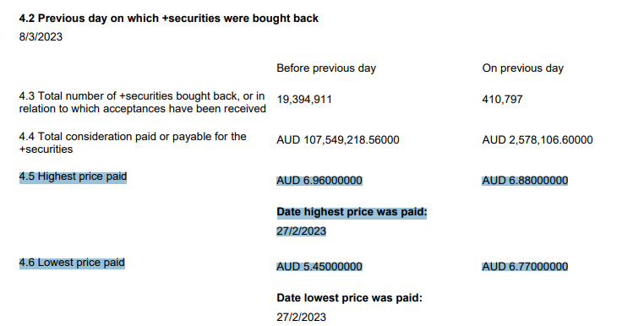The height and width of the screenshot is (326, 644).
Task: Click the highlighted price AUD 6.77000000
Action: (525, 267)
